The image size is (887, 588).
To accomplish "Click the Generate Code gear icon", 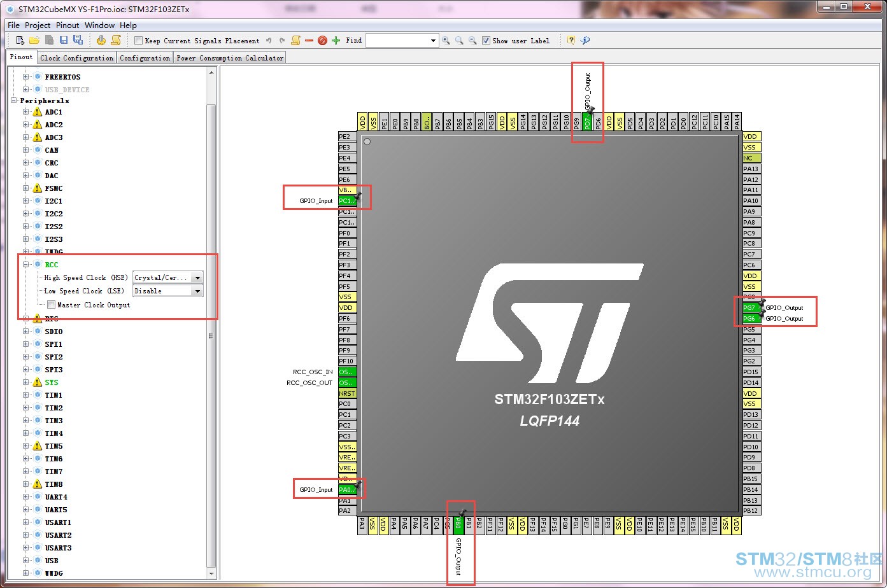I will pos(101,40).
